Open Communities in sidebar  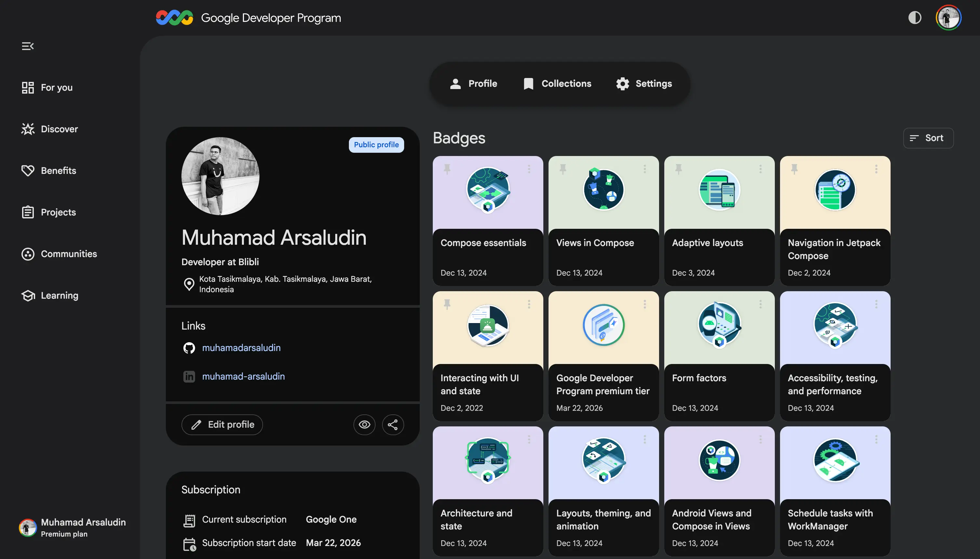click(x=59, y=254)
